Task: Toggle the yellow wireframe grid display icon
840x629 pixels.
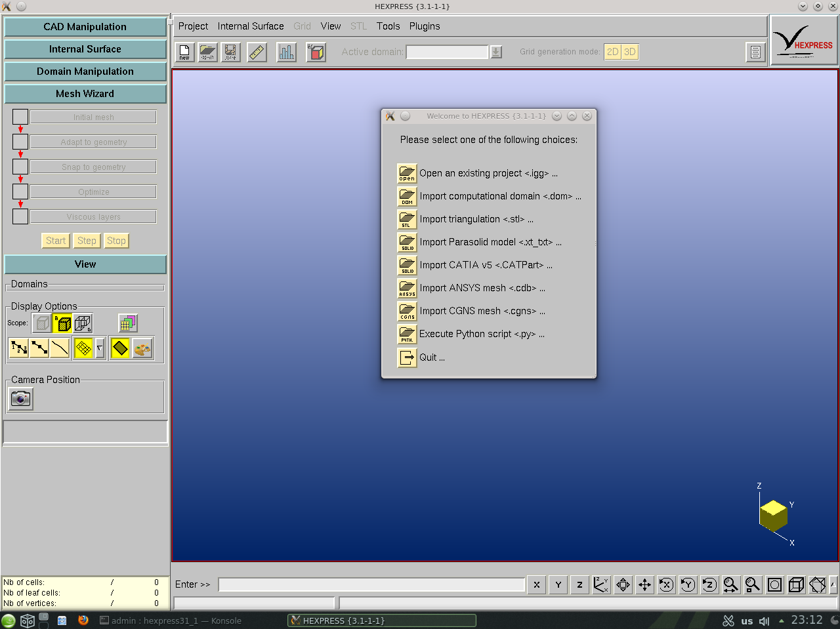Action: [83, 348]
